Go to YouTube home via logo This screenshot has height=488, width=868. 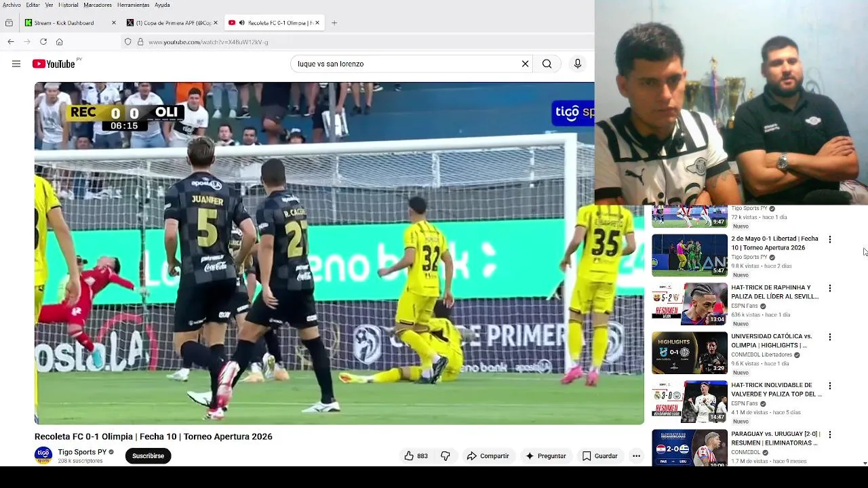54,64
